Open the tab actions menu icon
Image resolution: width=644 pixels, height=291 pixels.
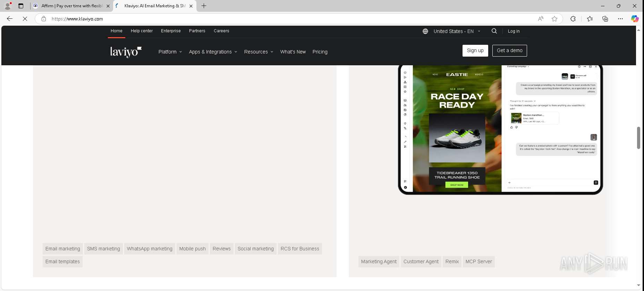pos(21,6)
